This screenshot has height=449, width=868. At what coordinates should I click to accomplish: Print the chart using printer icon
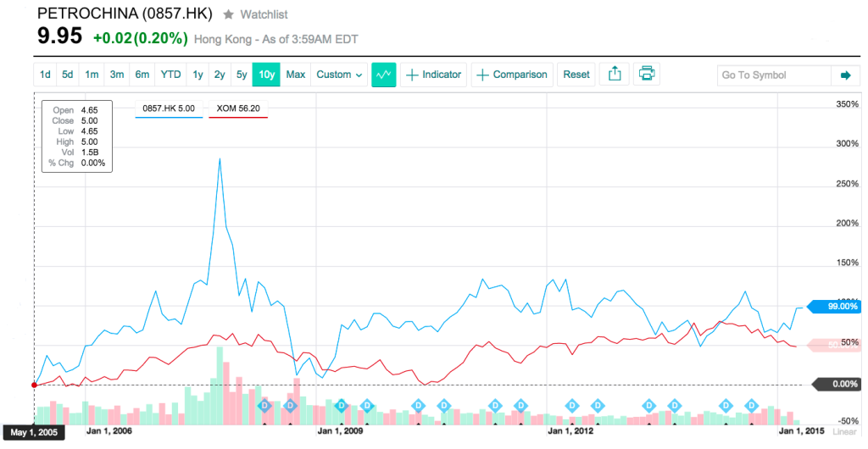coord(647,74)
